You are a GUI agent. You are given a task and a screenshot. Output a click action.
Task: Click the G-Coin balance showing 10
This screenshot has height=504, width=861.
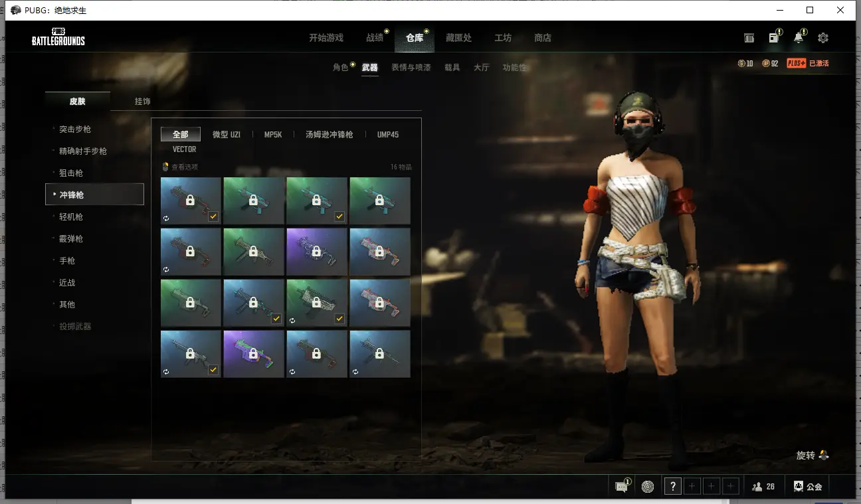point(745,63)
